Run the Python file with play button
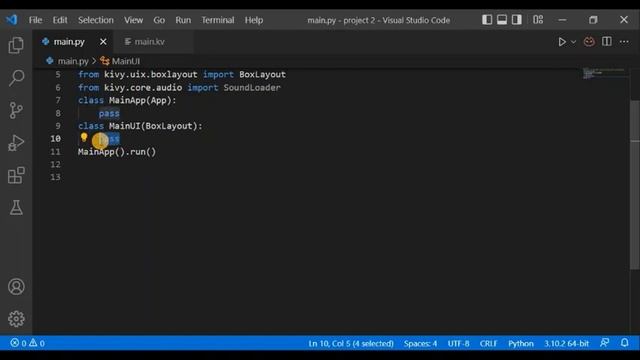Image resolution: width=640 pixels, height=360 pixels. (x=562, y=42)
